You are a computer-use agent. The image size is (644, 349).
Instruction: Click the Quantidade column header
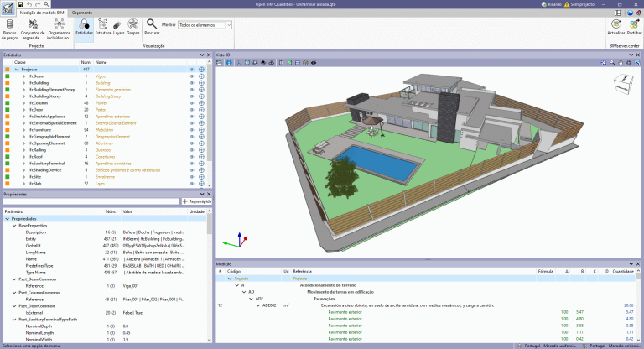[x=623, y=271]
